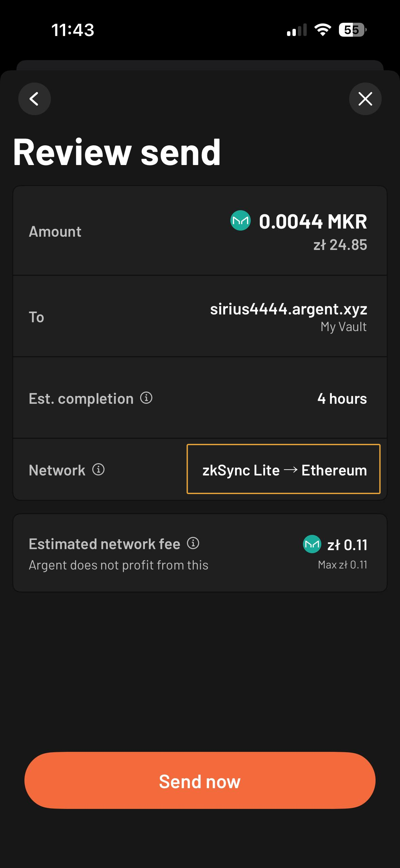400x868 pixels.
Task: Open the Est. completion info icon
Action: tap(146, 398)
